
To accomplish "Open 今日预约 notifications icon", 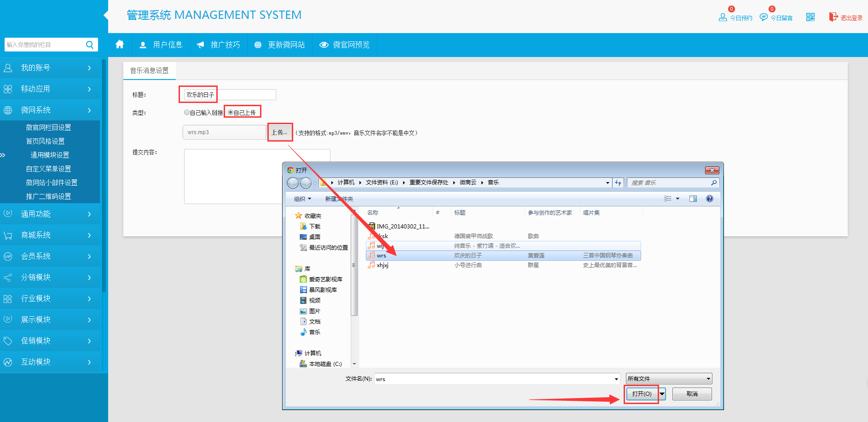I will coord(723,17).
